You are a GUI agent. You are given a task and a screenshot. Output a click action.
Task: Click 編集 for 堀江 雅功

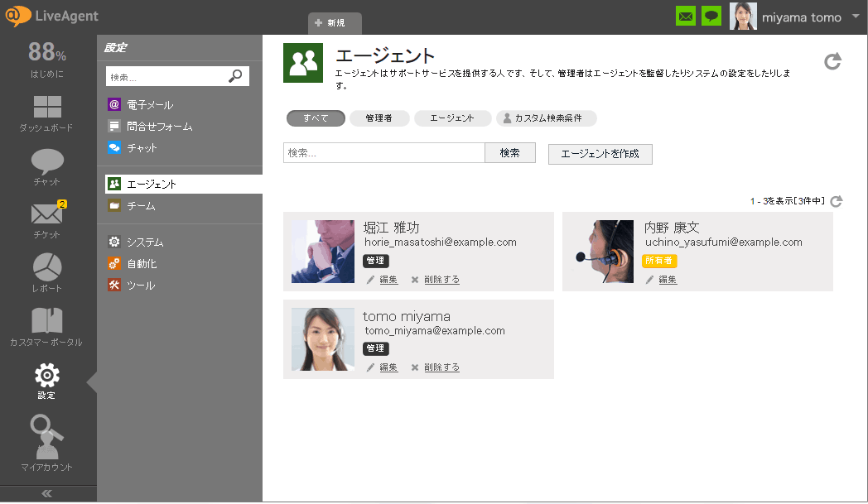pyautogui.click(x=388, y=280)
